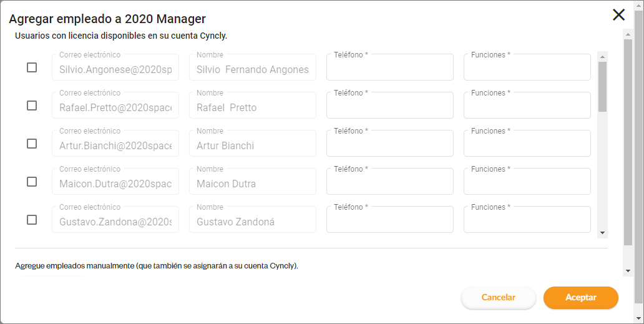Open the Funciones field for Gustavo Zandoná
The width and height of the screenshot is (644, 324).
527,220
